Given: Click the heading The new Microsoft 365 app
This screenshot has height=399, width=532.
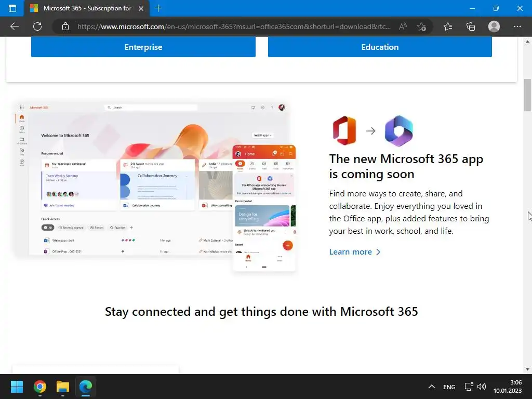Looking at the screenshot, I should point(406,166).
